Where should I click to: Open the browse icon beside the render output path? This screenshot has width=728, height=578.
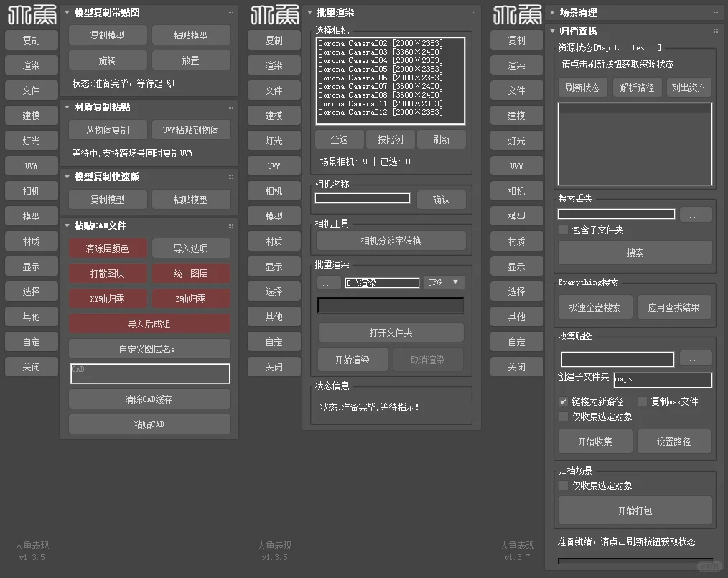[x=328, y=283]
